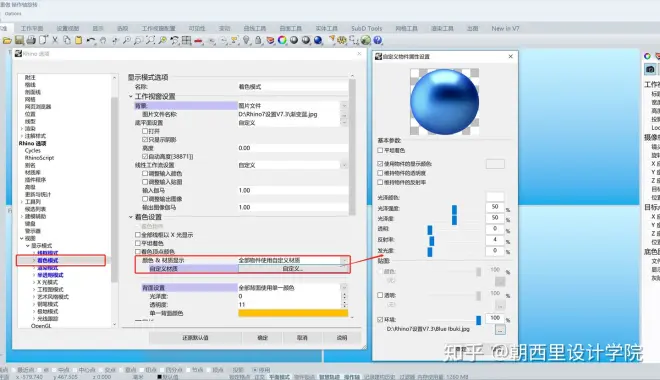Click the four-viewport layout grid icon
Viewport: 660px width, 380px height.
coord(186,40)
